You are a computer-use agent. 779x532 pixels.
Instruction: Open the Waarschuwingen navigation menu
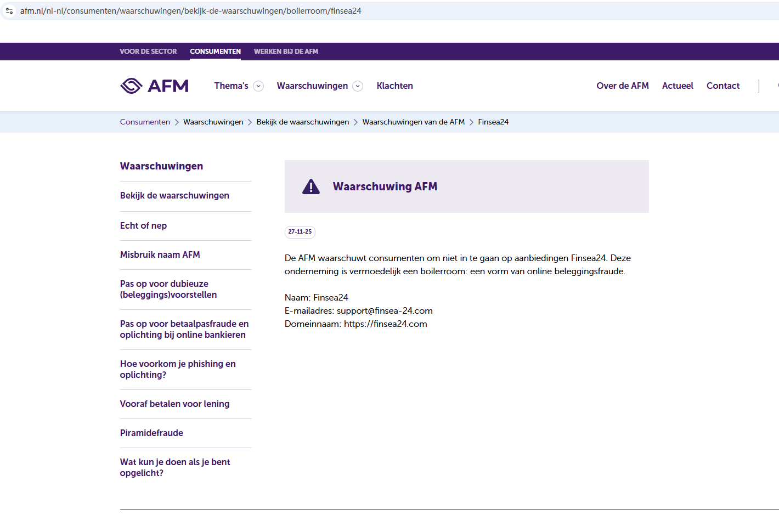click(x=312, y=86)
